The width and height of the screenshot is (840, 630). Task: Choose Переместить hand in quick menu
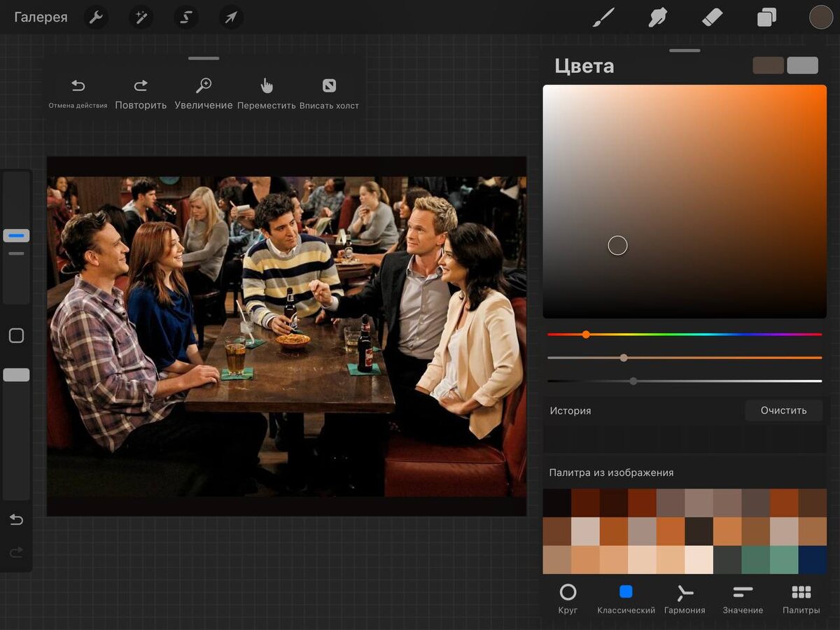pos(267,94)
